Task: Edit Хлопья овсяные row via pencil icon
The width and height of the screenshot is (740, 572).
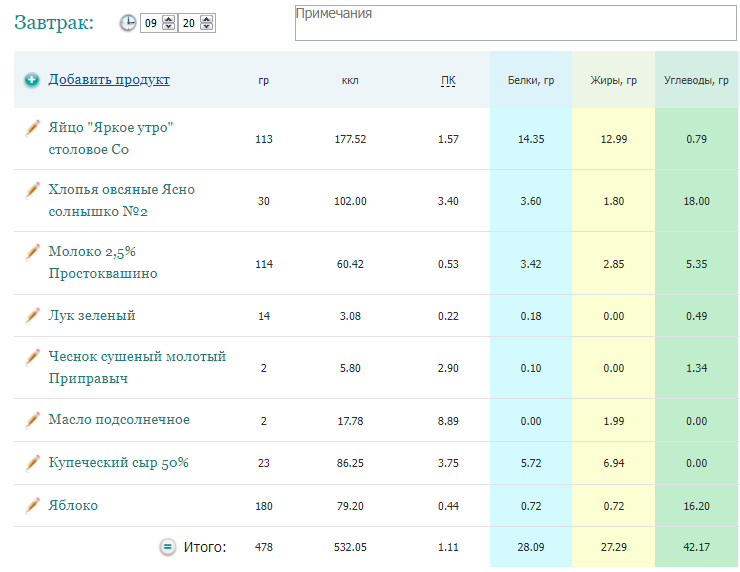Action: click(32, 190)
